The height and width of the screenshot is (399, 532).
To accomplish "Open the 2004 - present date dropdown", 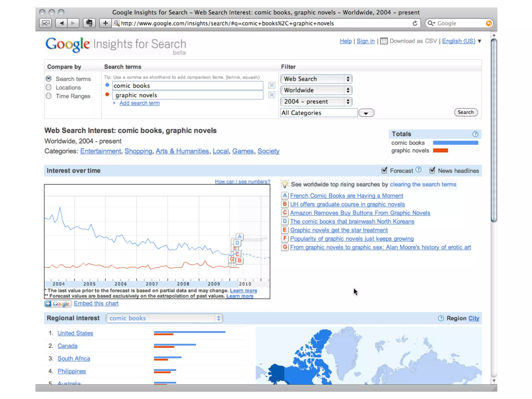I will [x=316, y=102].
